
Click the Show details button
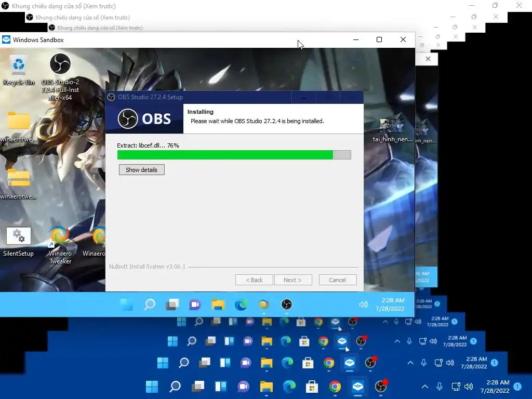[141, 170]
